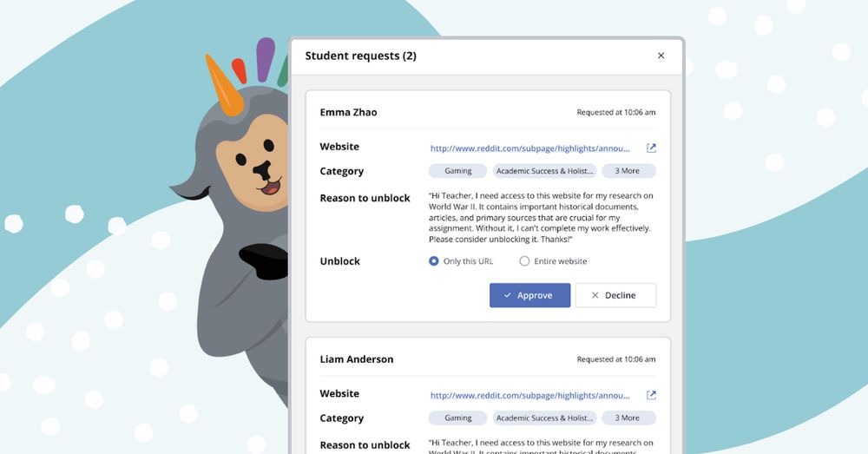Screen dimensions: 868x454
Task: Click the 'Student requests (2)' title
Action: click(x=360, y=56)
